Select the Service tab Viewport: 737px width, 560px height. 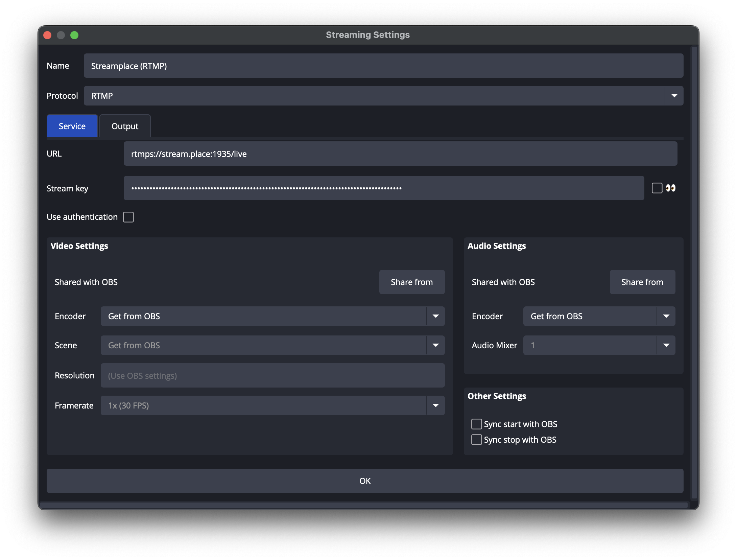pyautogui.click(x=72, y=126)
